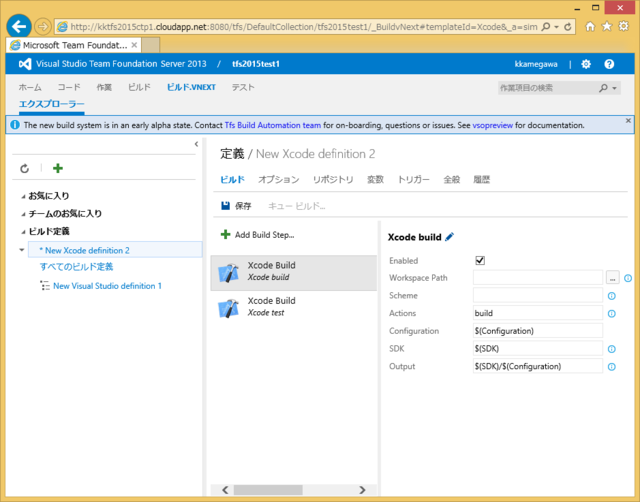Open the ビルド.VNEXT hub
This screenshot has width=640, height=502.
click(x=191, y=87)
